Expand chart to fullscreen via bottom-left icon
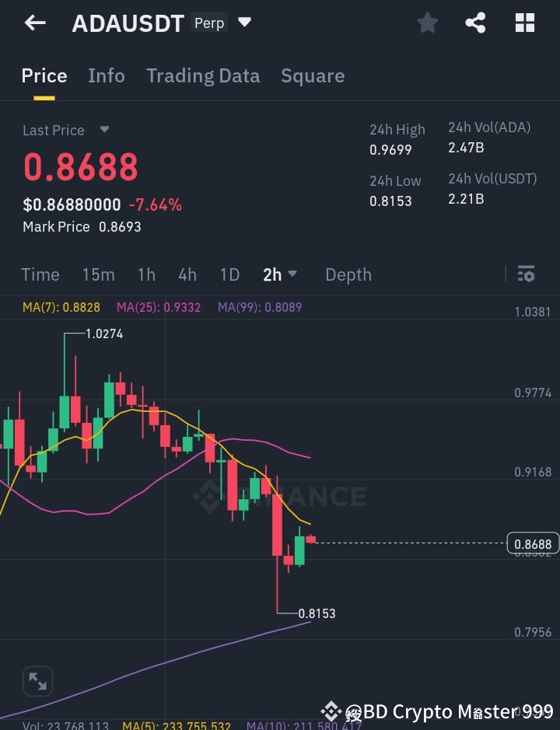Screen dimensions: 560x730 (x=37, y=681)
